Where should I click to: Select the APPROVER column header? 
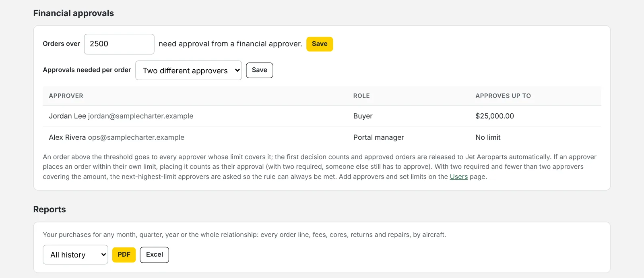pos(66,96)
